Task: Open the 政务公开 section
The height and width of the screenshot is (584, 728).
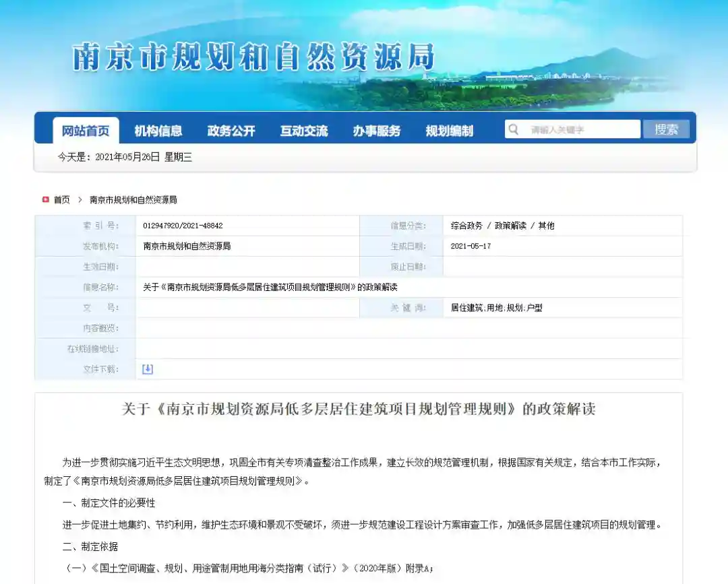Action: [231, 131]
